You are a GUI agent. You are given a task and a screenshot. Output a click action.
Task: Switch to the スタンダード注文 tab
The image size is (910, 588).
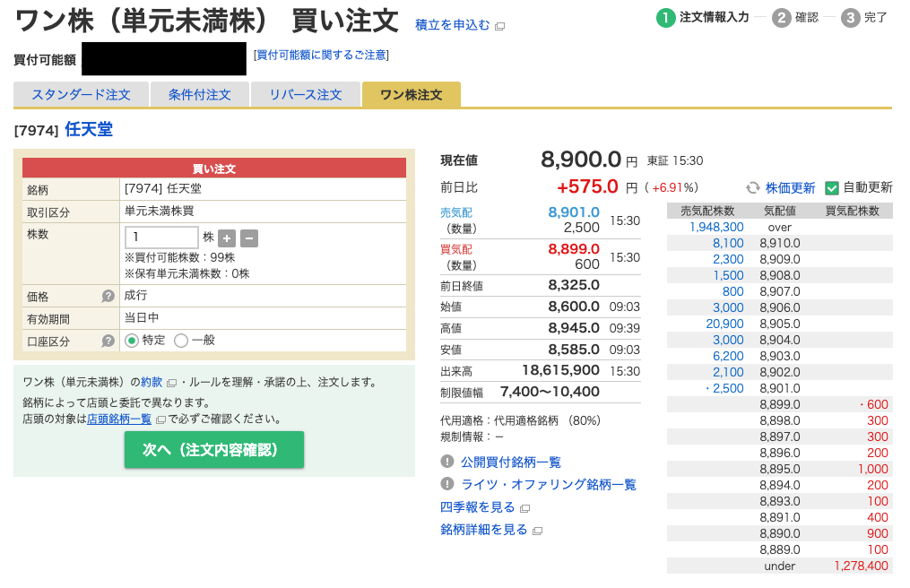(81, 95)
